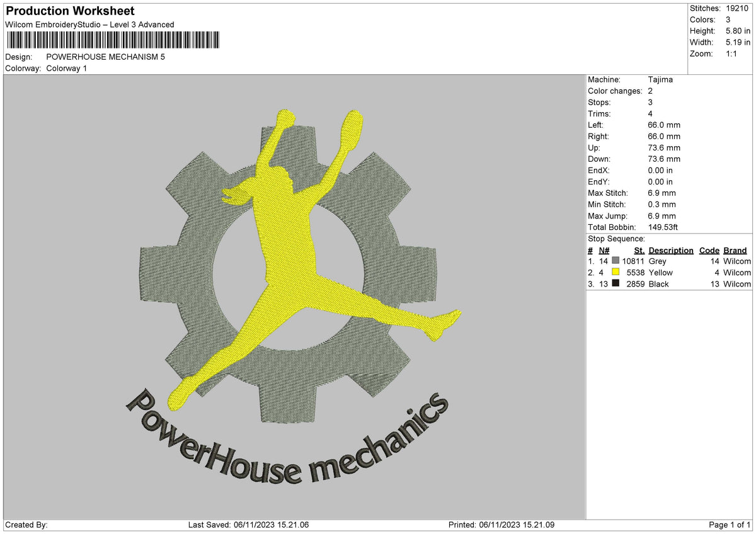Click the 'Max Stitch:' label

pos(607,193)
